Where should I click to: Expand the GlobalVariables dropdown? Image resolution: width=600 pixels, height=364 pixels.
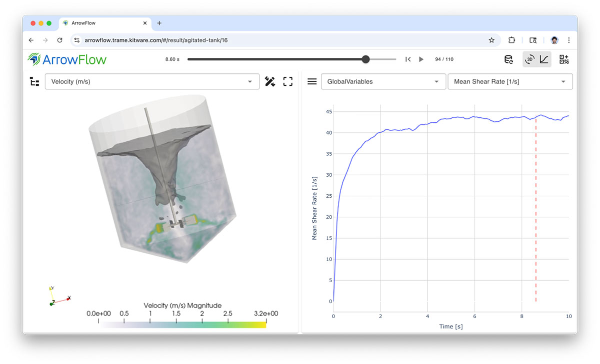click(x=383, y=82)
